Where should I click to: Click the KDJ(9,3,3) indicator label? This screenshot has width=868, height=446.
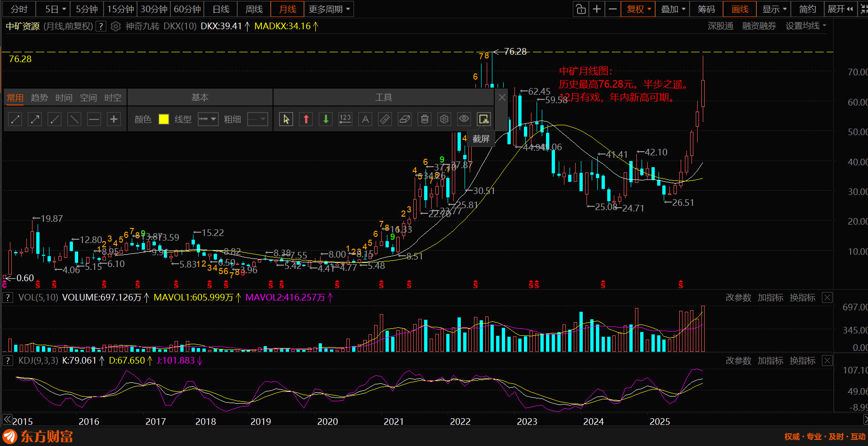[x=38, y=361]
